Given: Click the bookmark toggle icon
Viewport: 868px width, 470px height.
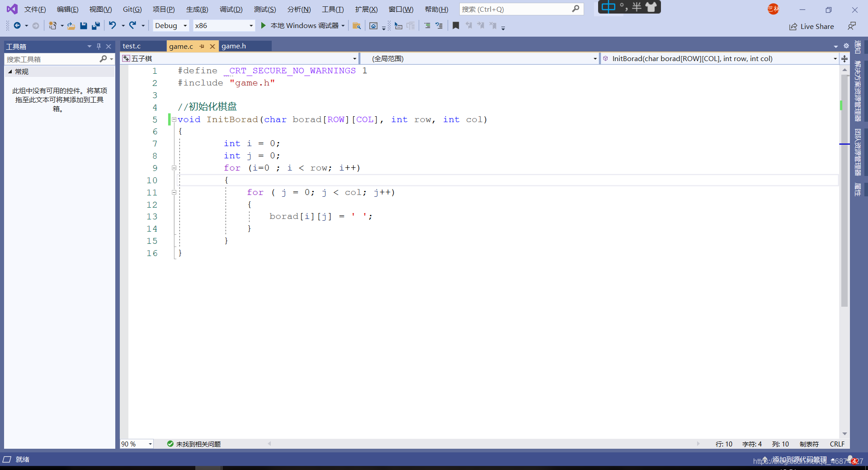Looking at the screenshot, I should click(456, 26).
